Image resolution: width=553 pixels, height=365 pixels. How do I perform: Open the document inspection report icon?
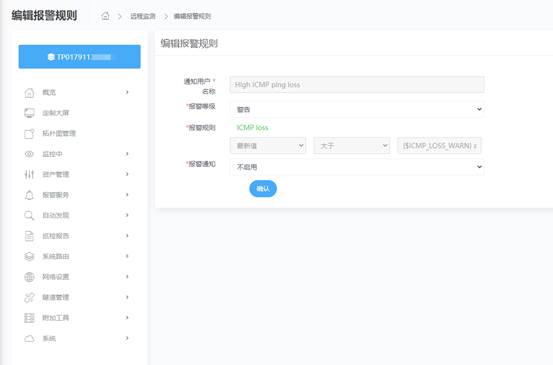click(29, 236)
